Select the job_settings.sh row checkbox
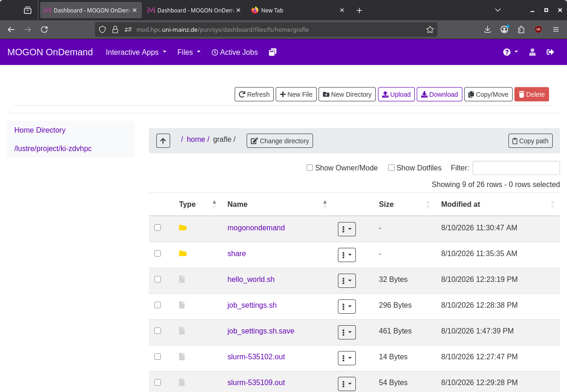Screen dimensions: 567x392 [x=158, y=305]
